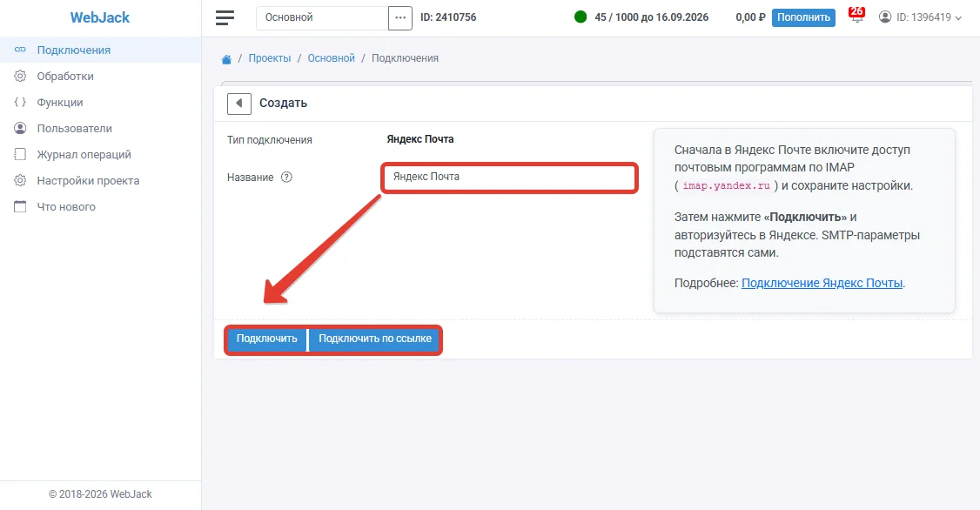Focus the Название input field
The height and width of the screenshot is (510, 980).
pyautogui.click(x=509, y=178)
